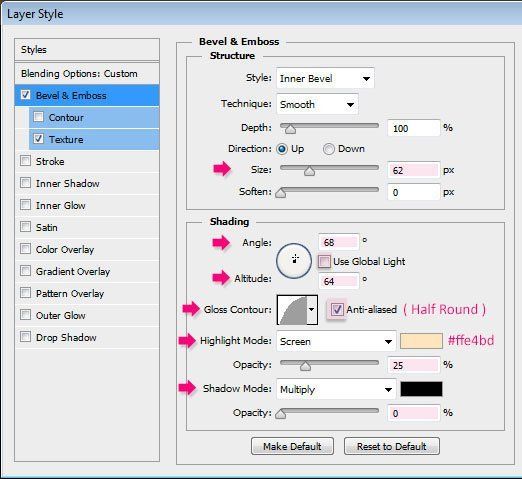Screen dimensions: 522x479
Task: Click the angle and altitude dial
Action: (294, 261)
